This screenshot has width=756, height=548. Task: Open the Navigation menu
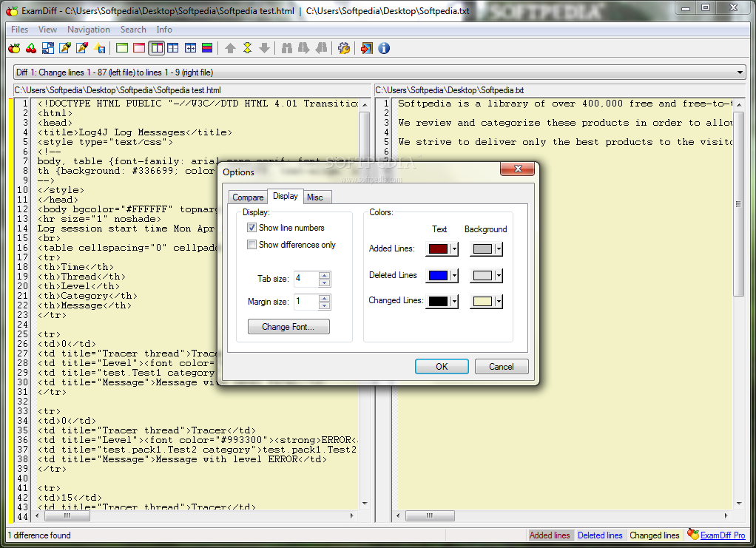[89, 30]
